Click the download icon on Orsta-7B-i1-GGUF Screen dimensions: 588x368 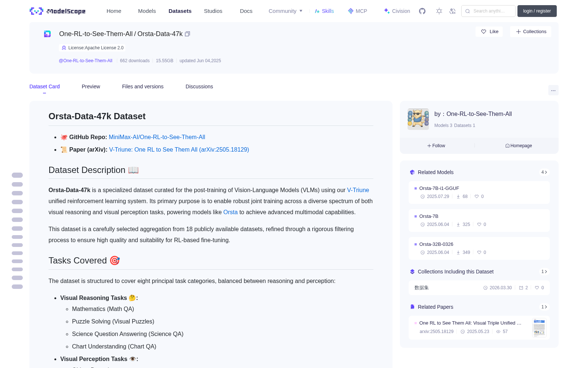coord(458,197)
